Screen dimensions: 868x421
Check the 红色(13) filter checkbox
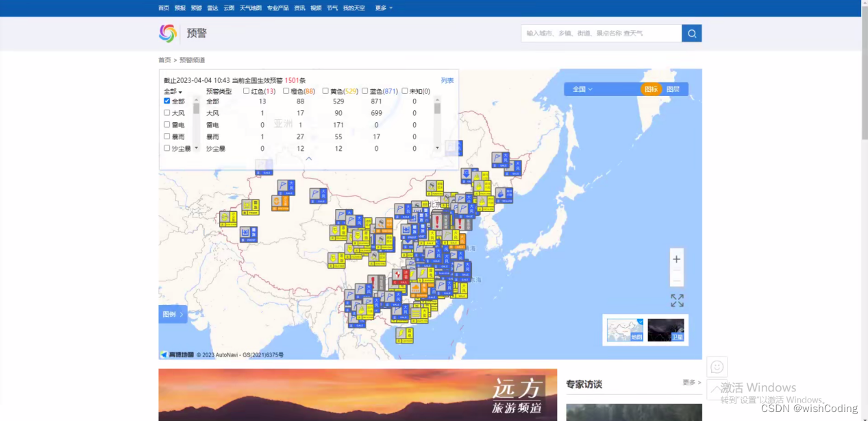[x=246, y=91]
